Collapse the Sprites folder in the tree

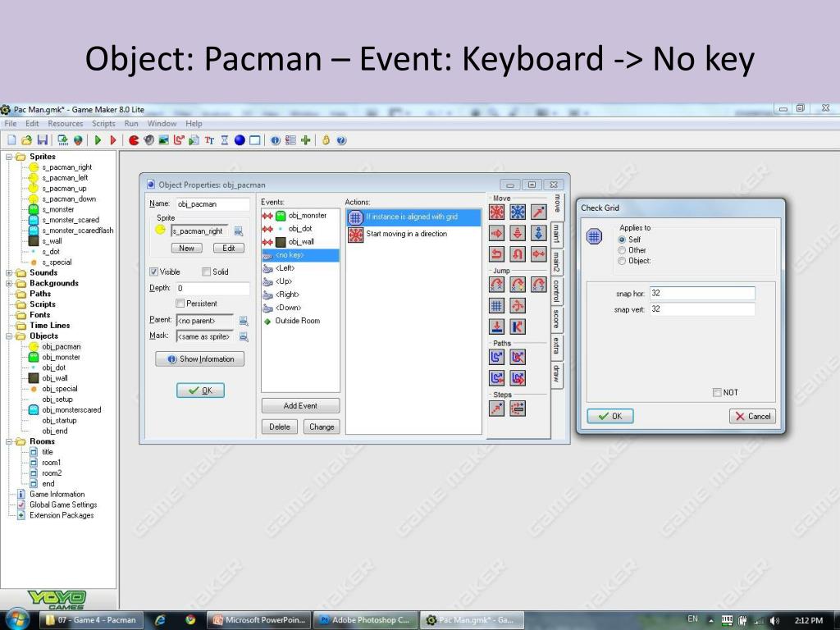coord(9,157)
